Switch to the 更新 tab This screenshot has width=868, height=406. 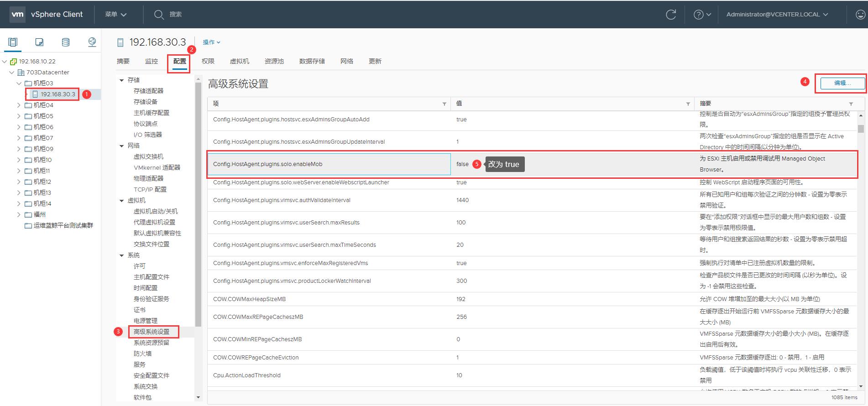pyautogui.click(x=375, y=61)
